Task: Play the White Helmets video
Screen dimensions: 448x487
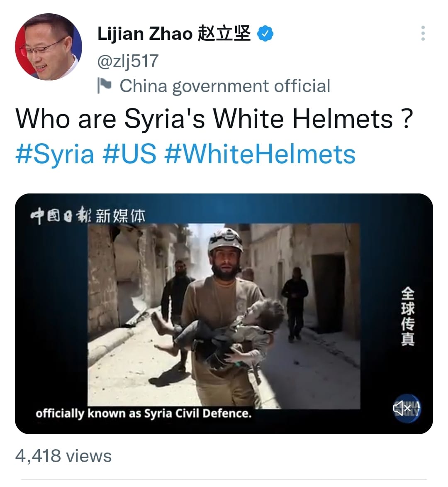Action: 224,314
